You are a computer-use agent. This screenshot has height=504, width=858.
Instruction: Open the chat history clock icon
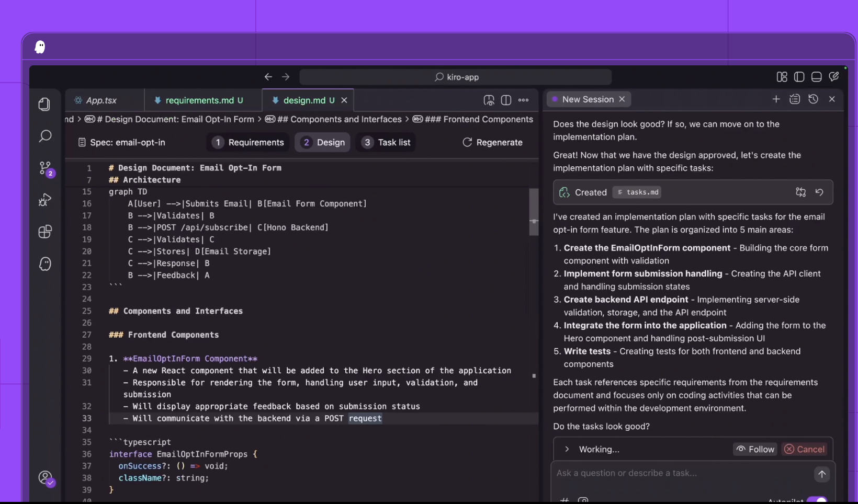pos(813,99)
